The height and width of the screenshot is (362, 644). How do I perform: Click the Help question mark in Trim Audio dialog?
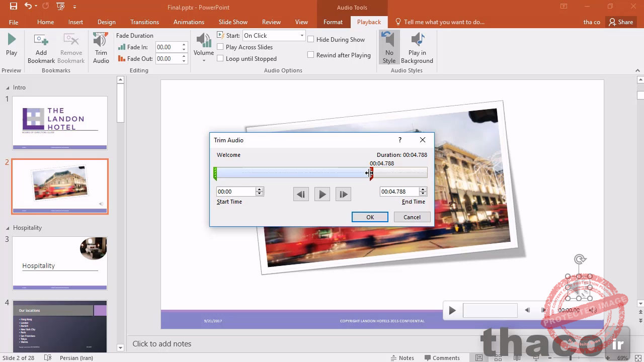click(400, 140)
